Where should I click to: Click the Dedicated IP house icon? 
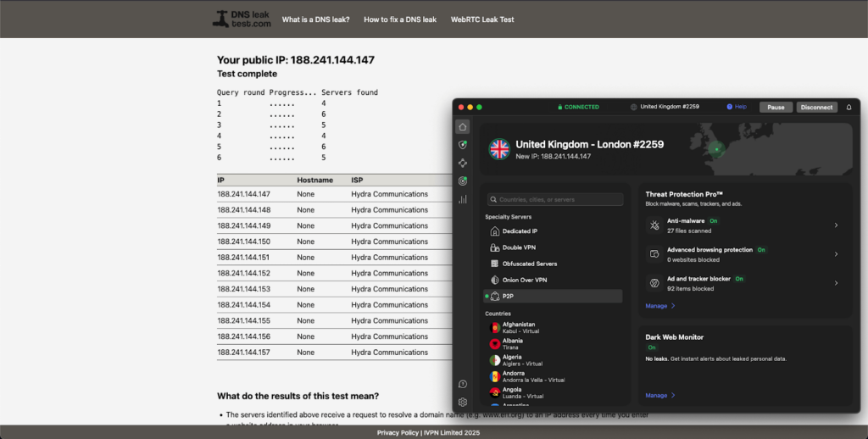(495, 231)
